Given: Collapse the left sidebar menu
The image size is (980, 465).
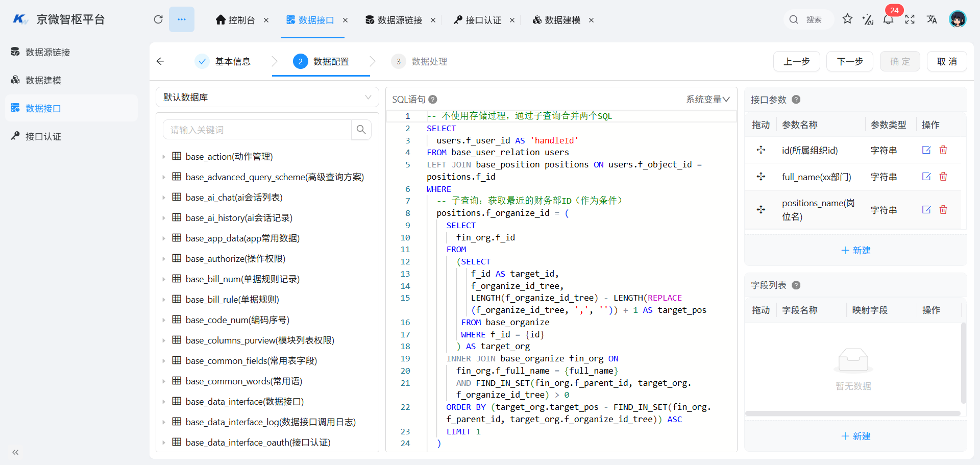Looking at the screenshot, I should point(15,452).
